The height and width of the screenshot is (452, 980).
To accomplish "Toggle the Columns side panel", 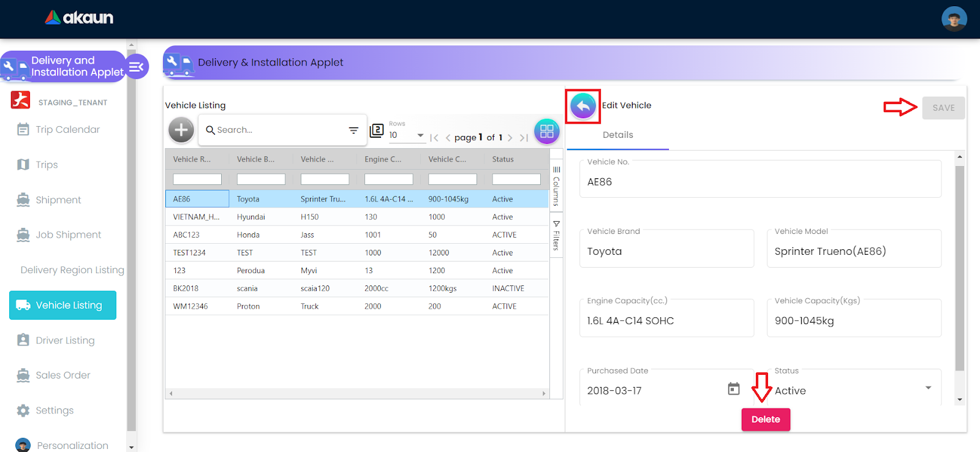I will pyautogui.click(x=556, y=186).
